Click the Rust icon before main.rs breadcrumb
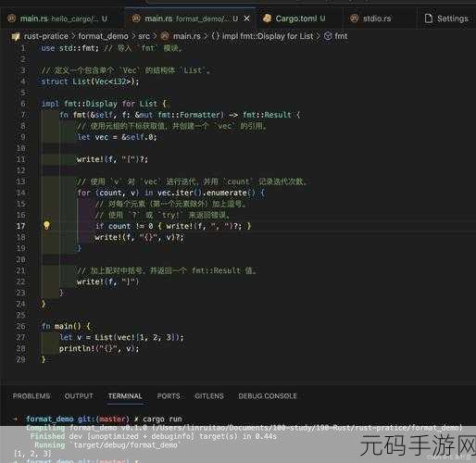476x463 pixels. pos(166,36)
